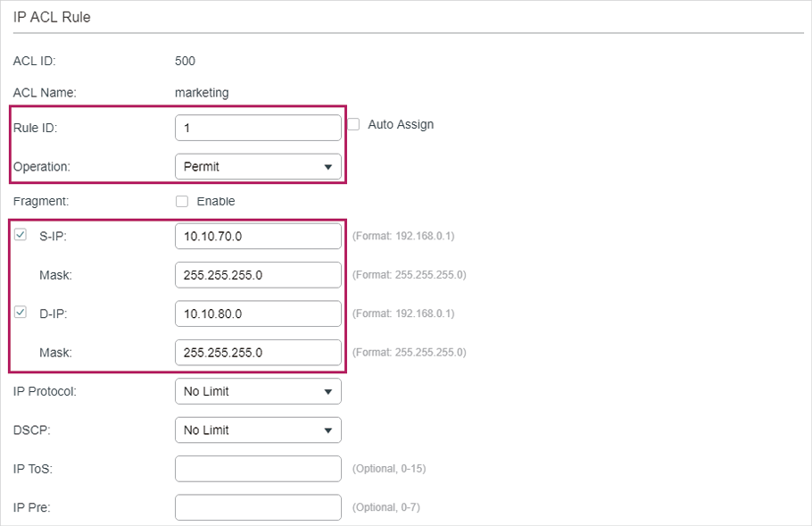812x526 pixels.
Task: Click the empty IP ToS field
Action: tap(258, 469)
